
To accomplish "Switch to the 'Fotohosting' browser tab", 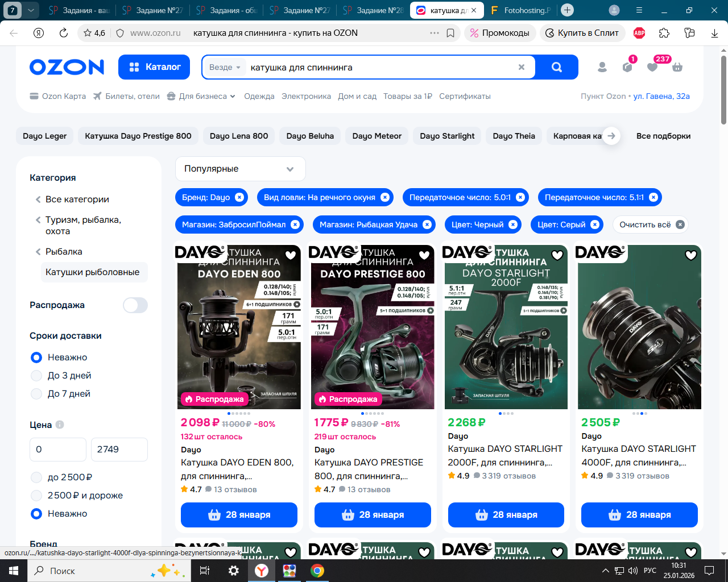I will tap(521, 10).
